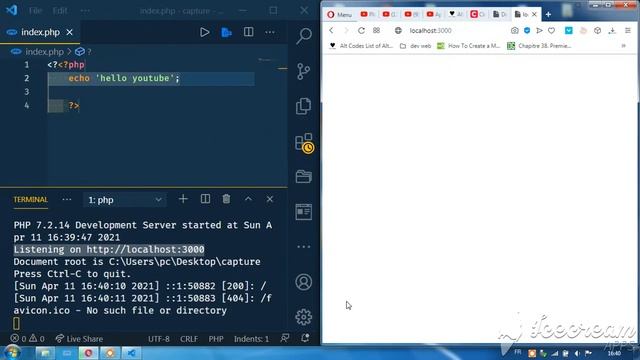Close the localhost browser tab

pos(534,14)
